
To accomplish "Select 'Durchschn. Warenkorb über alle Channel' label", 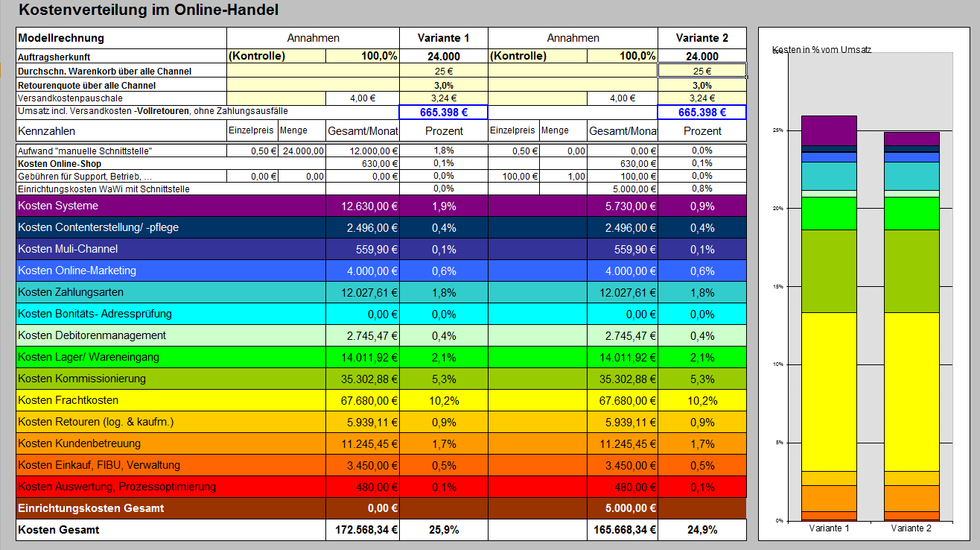I will 105,72.
